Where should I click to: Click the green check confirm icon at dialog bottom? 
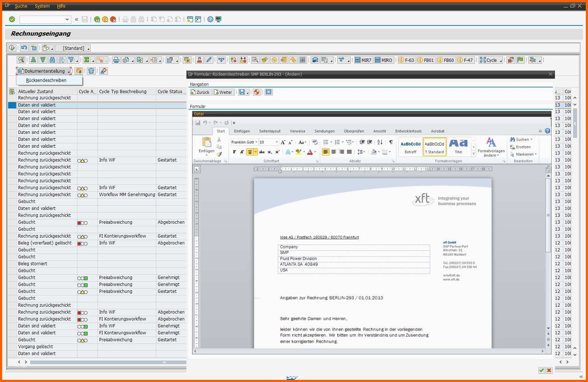pos(541,370)
